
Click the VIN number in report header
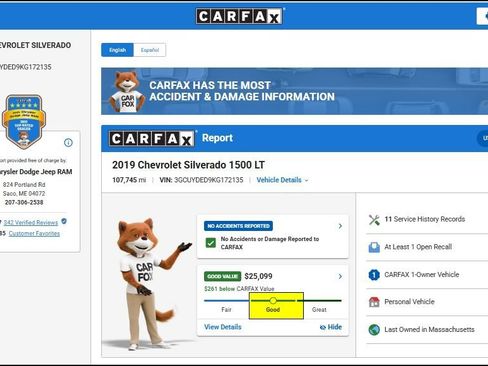[x=209, y=180]
